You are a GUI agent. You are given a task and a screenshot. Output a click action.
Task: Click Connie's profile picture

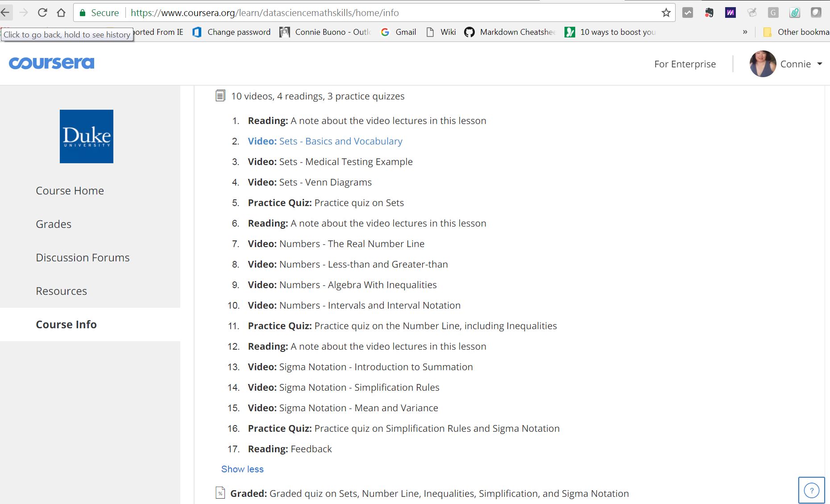pos(763,64)
